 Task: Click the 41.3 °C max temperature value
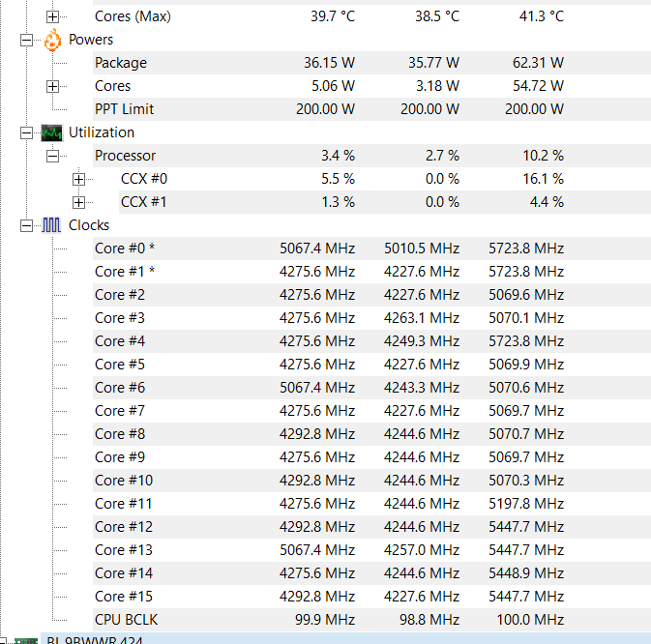coord(542,16)
